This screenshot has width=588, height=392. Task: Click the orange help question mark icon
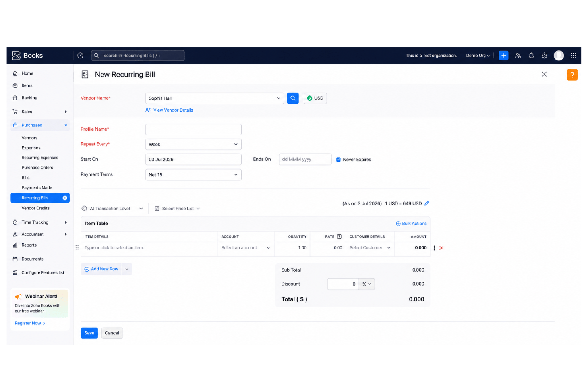point(572,75)
